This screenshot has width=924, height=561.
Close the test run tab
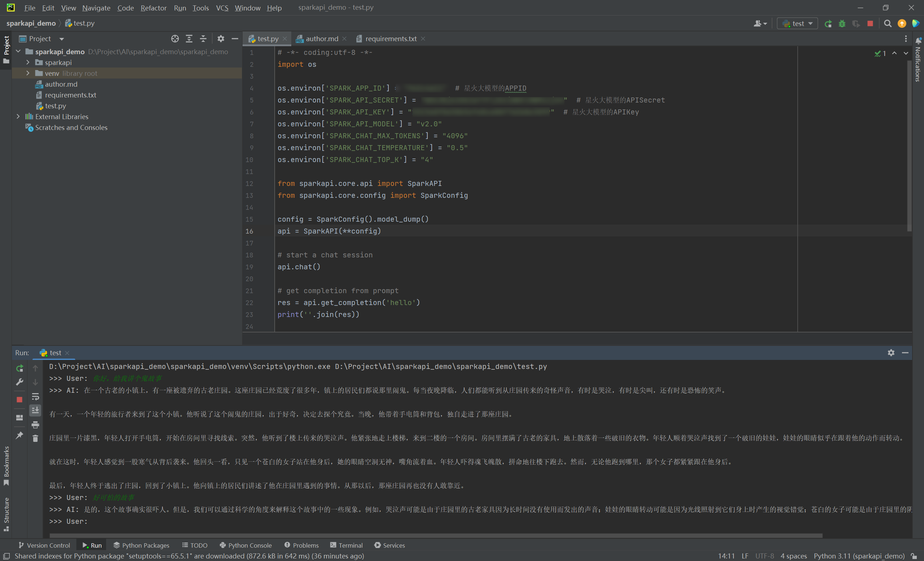67,353
